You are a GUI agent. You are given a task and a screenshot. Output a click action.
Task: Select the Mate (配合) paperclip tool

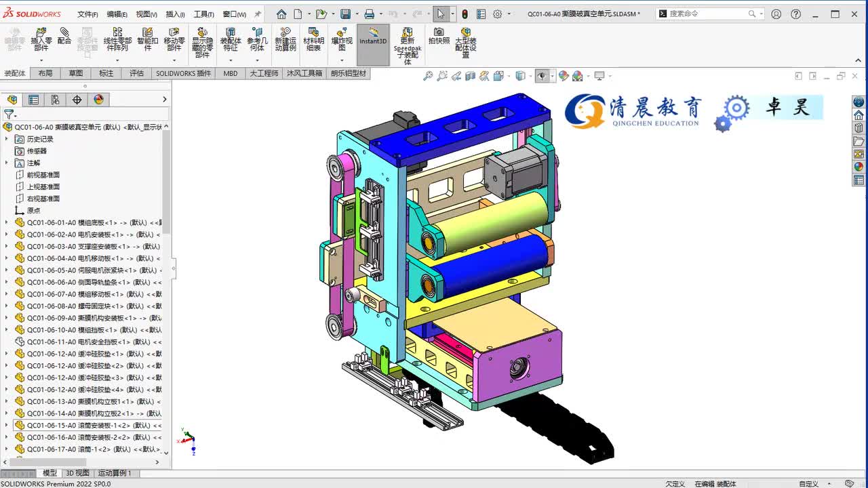point(64,36)
